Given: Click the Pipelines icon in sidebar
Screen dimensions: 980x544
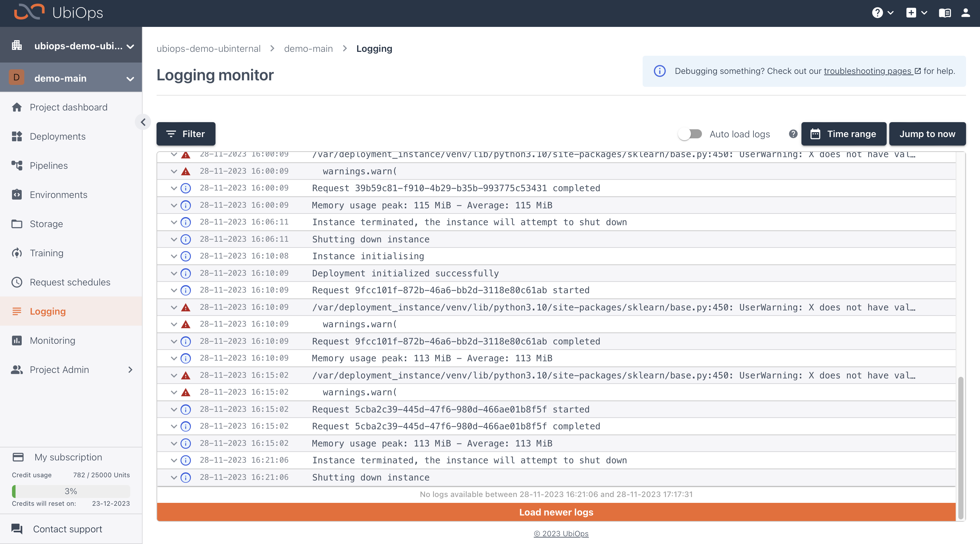Looking at the screenshot, I should [x=17, y=165].
